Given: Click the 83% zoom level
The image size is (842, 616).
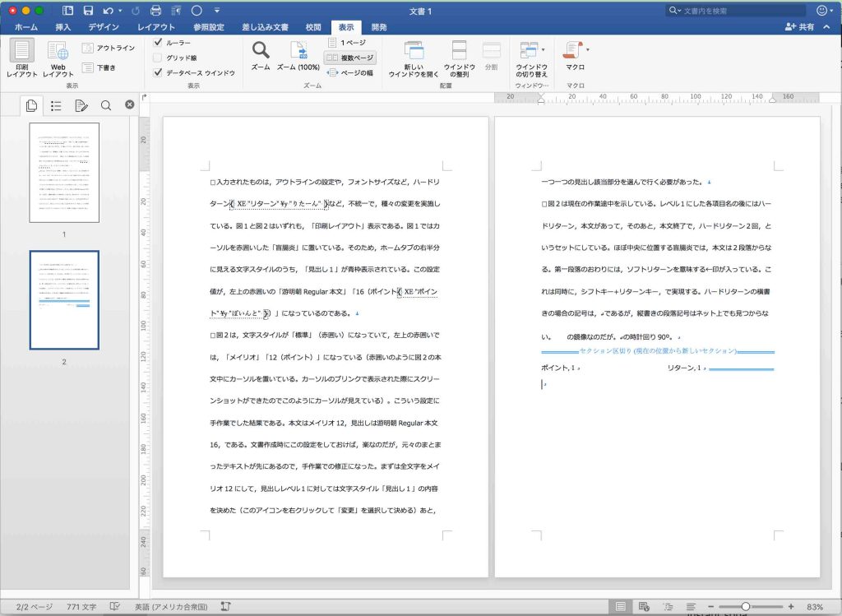Looking at the screenshot, I should click(x=815, y=607).
